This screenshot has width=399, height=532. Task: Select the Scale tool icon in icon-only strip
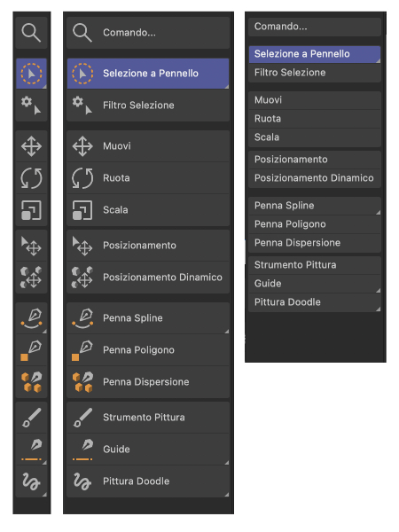point(31,210)
